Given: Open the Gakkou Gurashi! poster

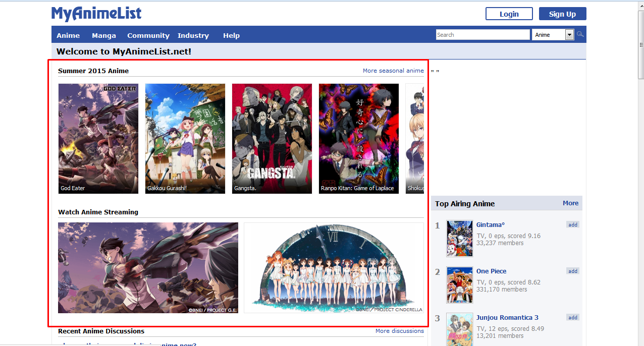Looking at the screenshot, I should click(185, 138).
